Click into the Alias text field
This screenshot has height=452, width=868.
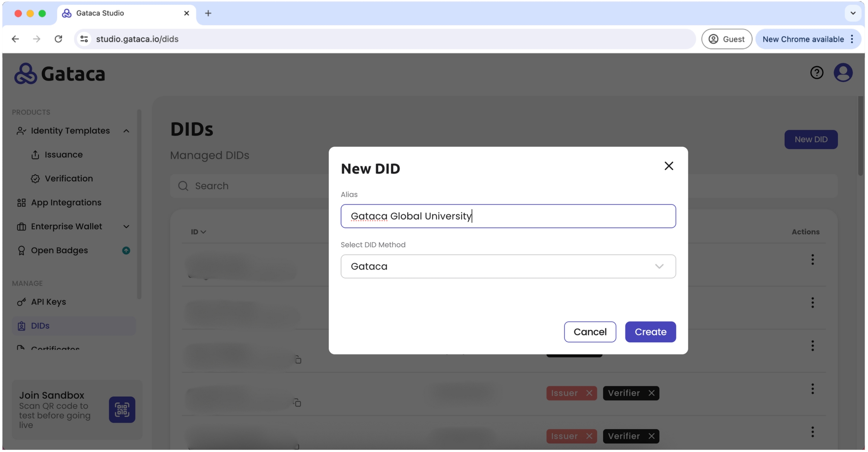(508, 216)
